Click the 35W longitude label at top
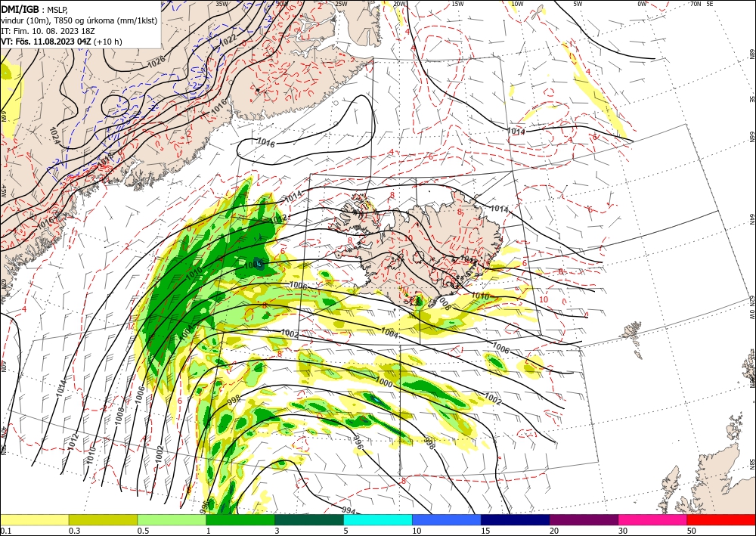The height and width of the screenshot is (536, 756). 222,4
